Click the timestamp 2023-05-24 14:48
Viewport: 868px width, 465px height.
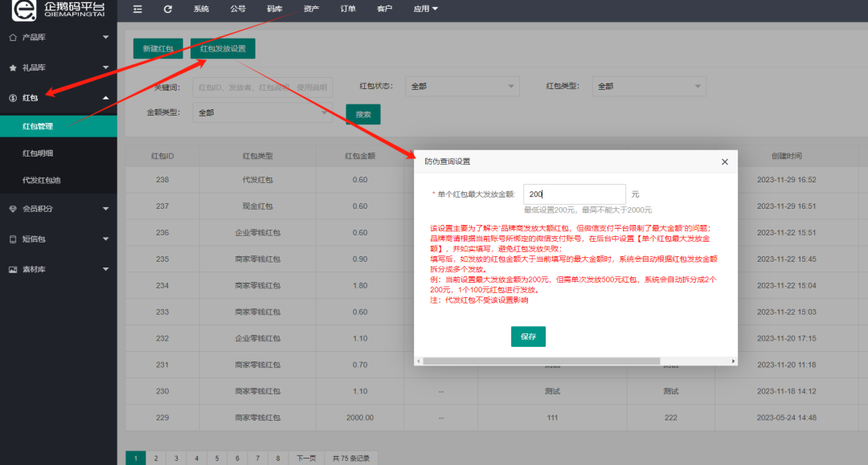click(x=787, y=418)
